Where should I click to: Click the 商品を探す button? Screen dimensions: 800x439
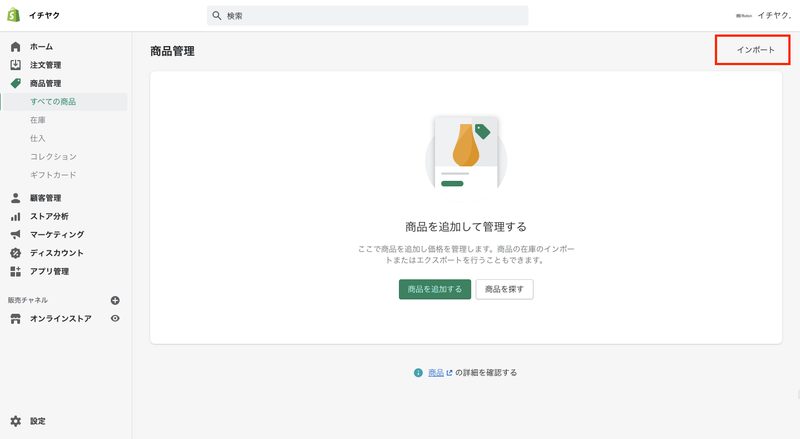point(504,289)
